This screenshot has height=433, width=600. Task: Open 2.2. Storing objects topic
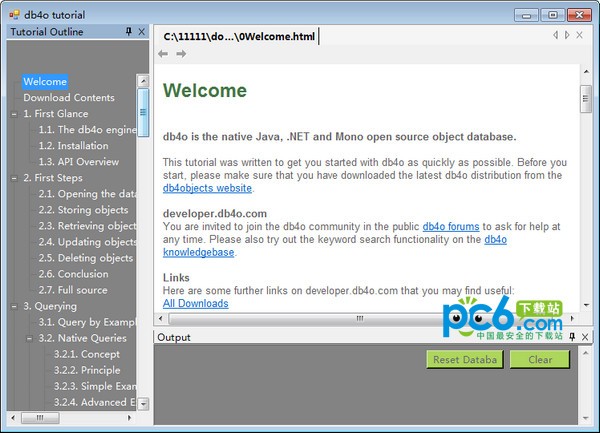click(x=83, y=210)
